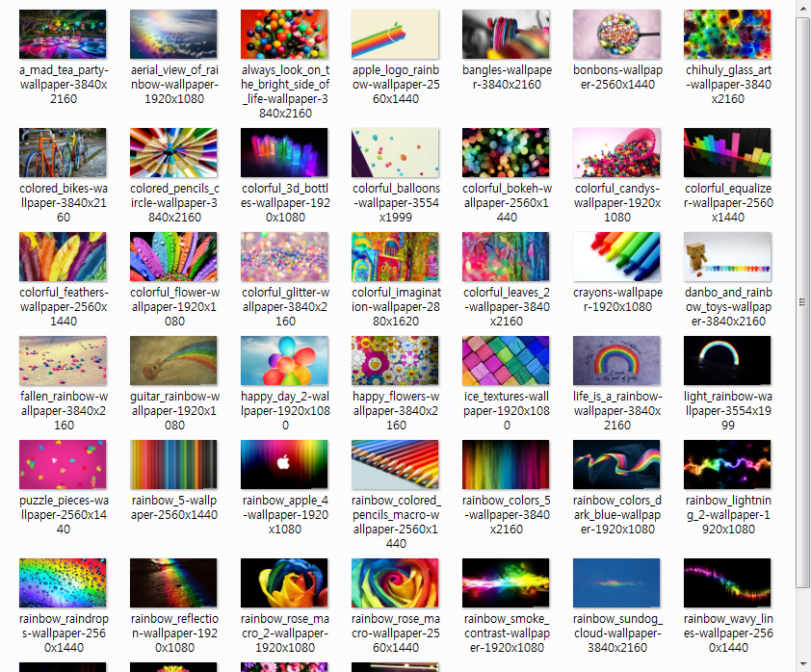Screen dimensions: 811x672
Task: Click the file name bangles-wallpaper-3840x2160
Action: [x=507, y=77]
